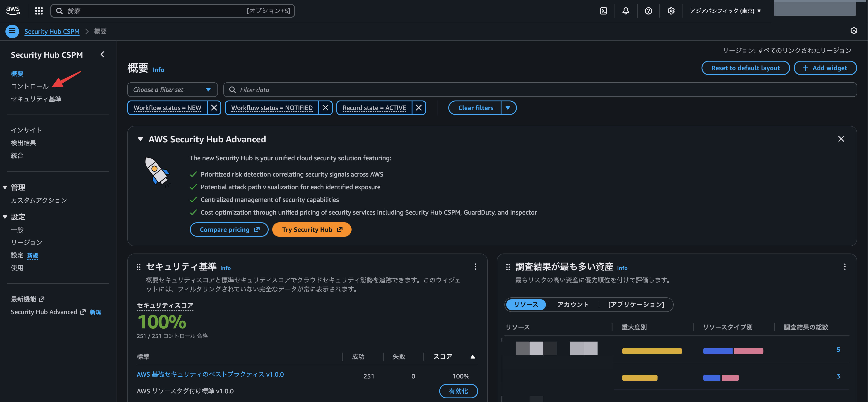Toggle the hamburger navigation menu button
868x402 pixels.
click(12, 31)
